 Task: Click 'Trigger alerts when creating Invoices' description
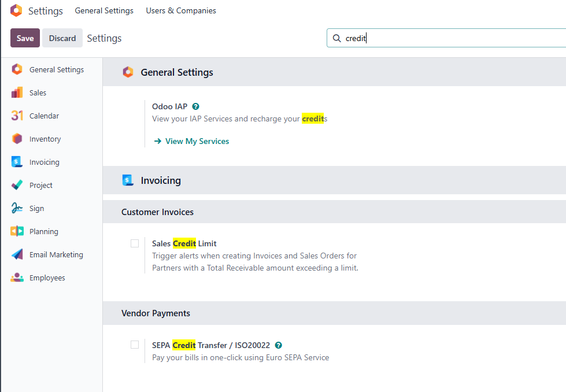255,262
